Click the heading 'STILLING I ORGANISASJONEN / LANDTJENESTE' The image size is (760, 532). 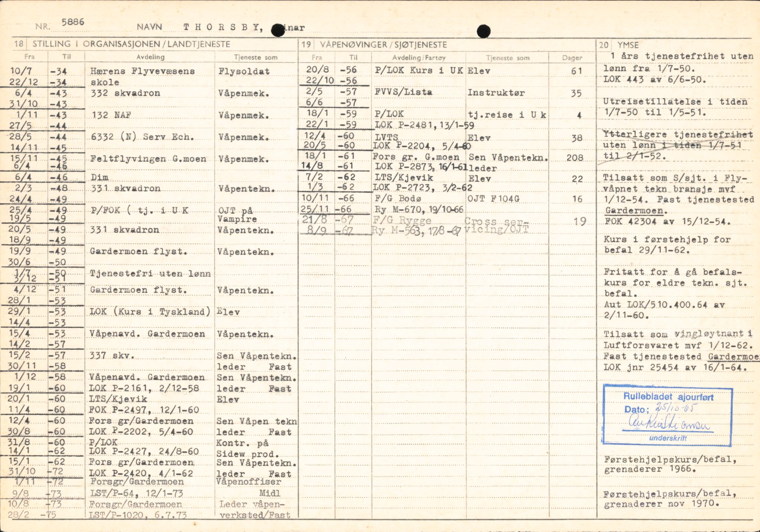[131, 44]
